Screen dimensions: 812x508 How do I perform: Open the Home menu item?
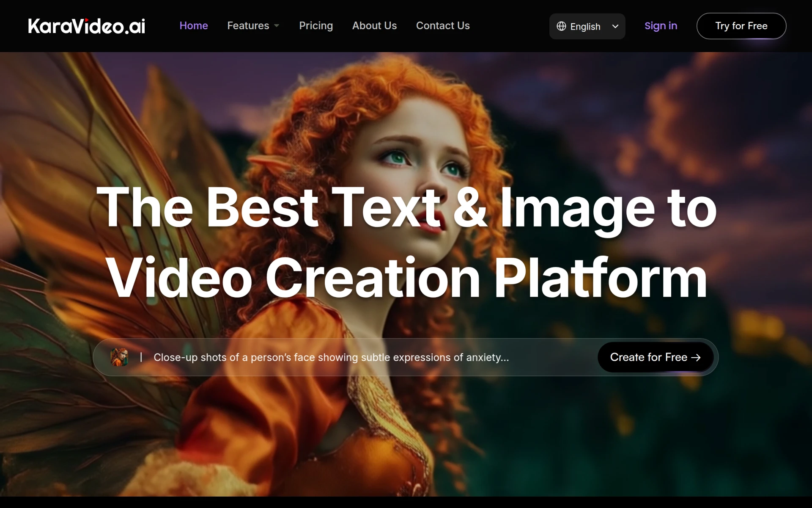tap(194, 26)
